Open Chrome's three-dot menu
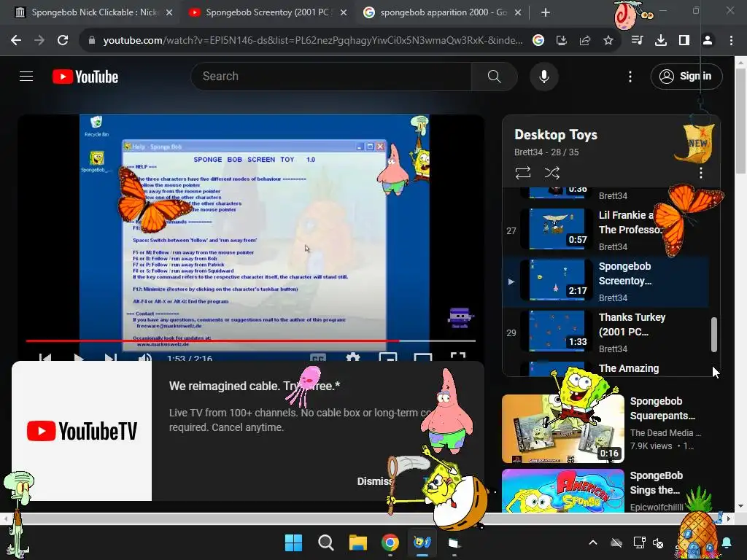The width and height of the screenshot is (747, 560). [731, 41]
